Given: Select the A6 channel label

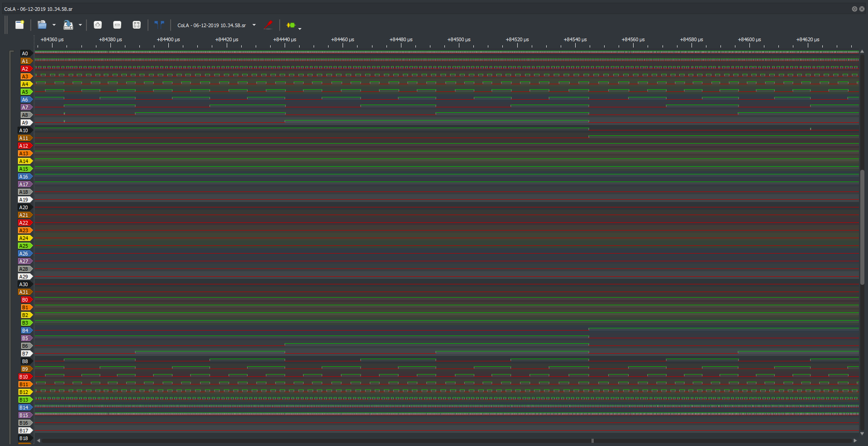Looking at the screenshot, I should click(26, 100).
